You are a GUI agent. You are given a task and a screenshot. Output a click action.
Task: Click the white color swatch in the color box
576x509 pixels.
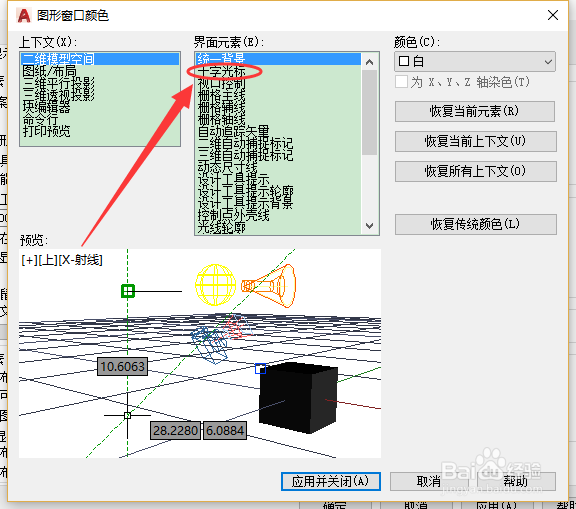404,61
